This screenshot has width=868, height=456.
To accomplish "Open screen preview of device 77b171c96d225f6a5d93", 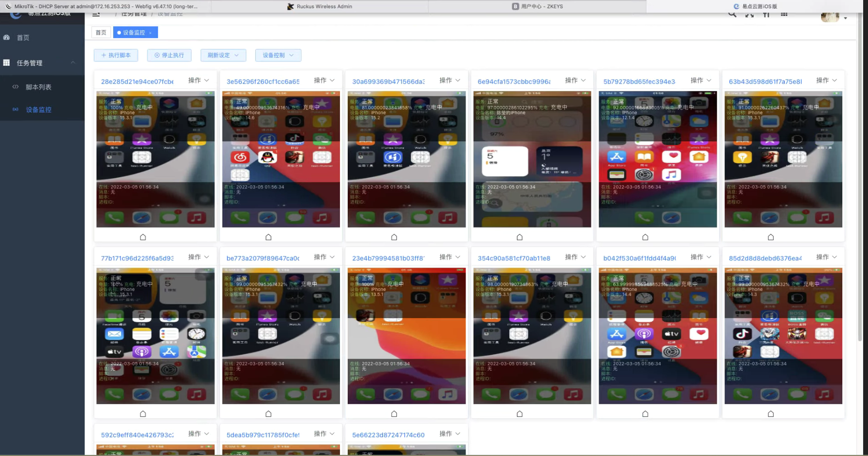I will (x=155, y=336).
